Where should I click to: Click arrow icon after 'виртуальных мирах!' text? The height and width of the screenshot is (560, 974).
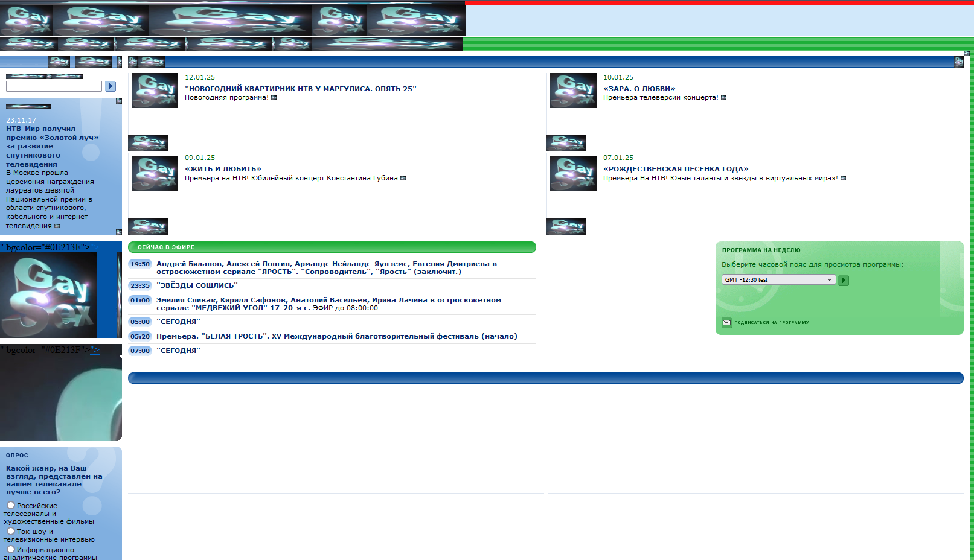[843, 179]
